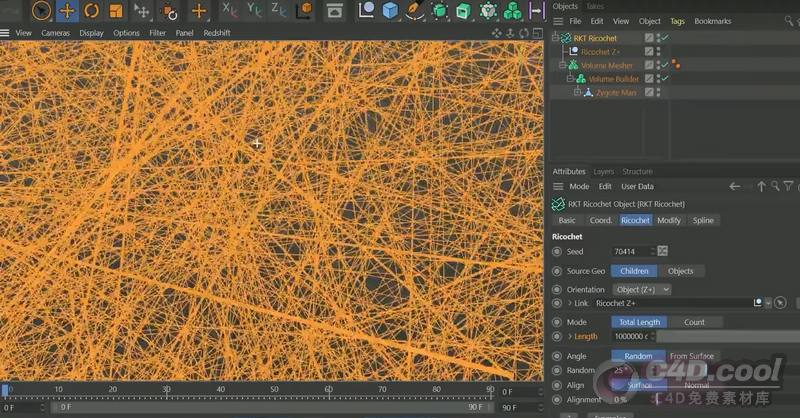The image size is (800, 418).
Task: Set Mode to Count
Action: pyautogui.click(x=694, y=322)
